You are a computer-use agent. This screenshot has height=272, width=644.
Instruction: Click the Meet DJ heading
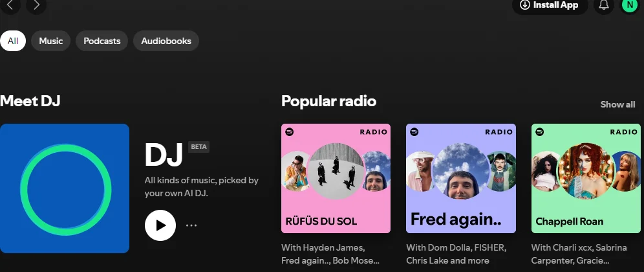30,101
